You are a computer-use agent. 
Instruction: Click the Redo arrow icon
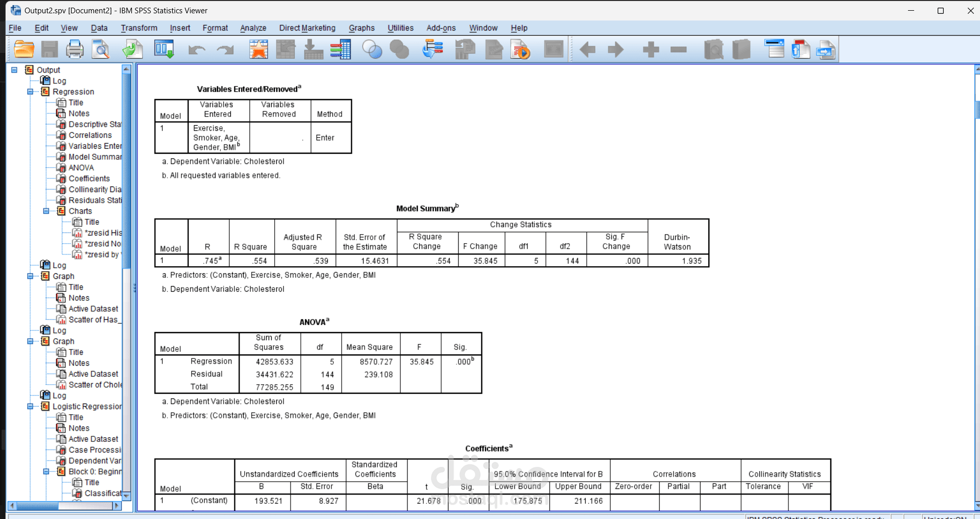(x=225, y=50)
